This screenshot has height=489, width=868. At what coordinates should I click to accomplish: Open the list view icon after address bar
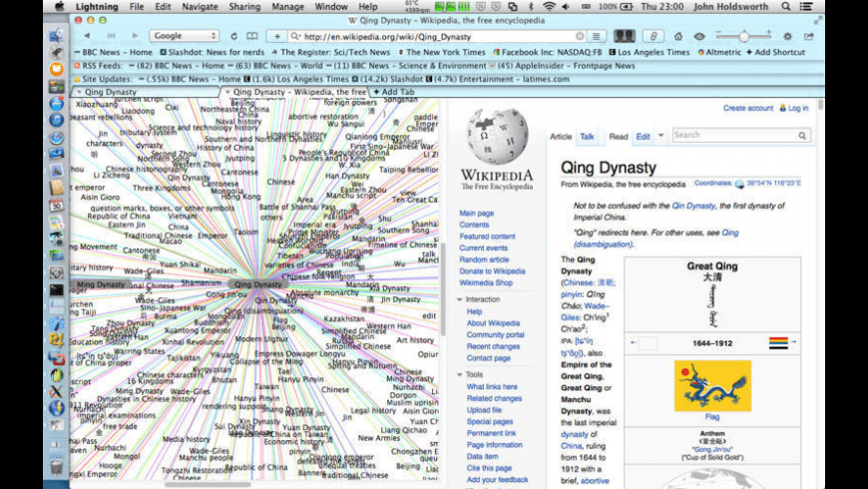(x=597, y=36)
